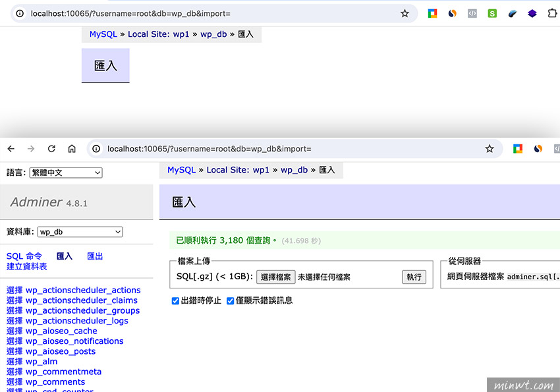Click 選擇 beside wp_alm
560x392 pixels.
click(x=14, y=362)
